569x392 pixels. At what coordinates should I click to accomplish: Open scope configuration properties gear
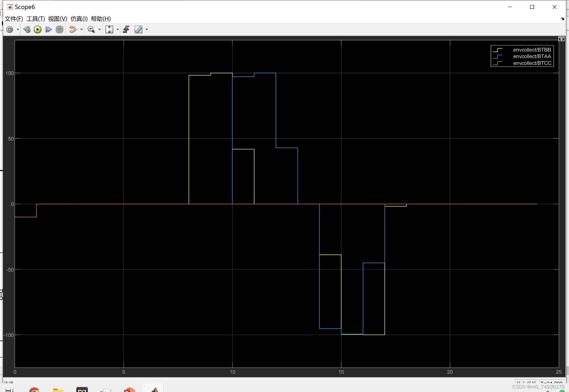coord(9,29)
